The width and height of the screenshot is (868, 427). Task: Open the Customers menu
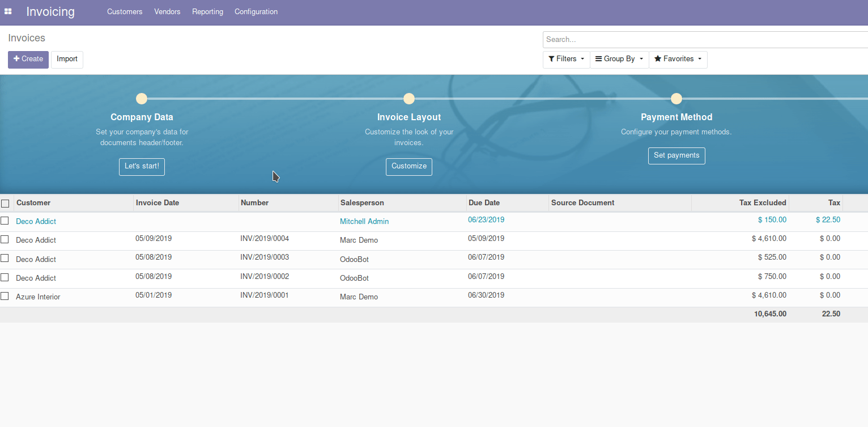(x=125, y=12)
